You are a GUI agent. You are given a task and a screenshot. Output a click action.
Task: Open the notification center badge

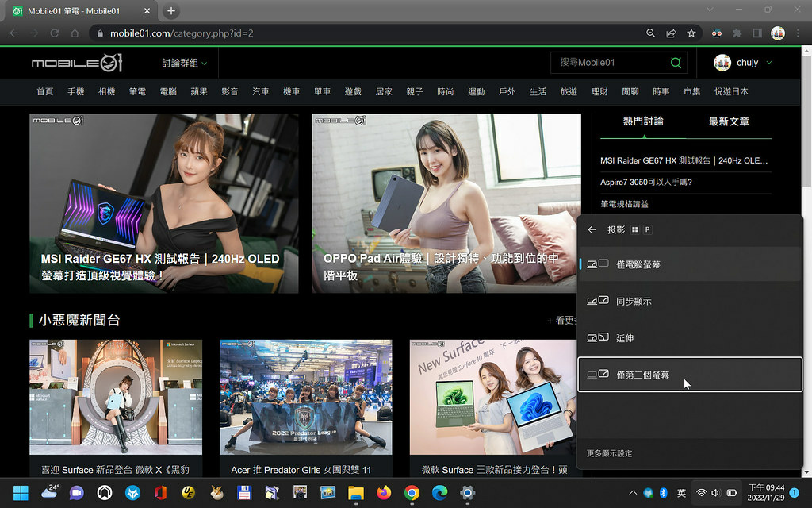click(795, 492)
